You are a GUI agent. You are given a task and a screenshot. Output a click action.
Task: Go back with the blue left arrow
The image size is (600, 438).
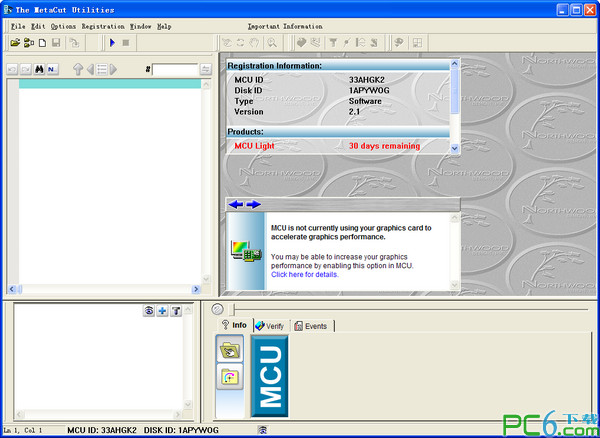(x=236, y=205)
